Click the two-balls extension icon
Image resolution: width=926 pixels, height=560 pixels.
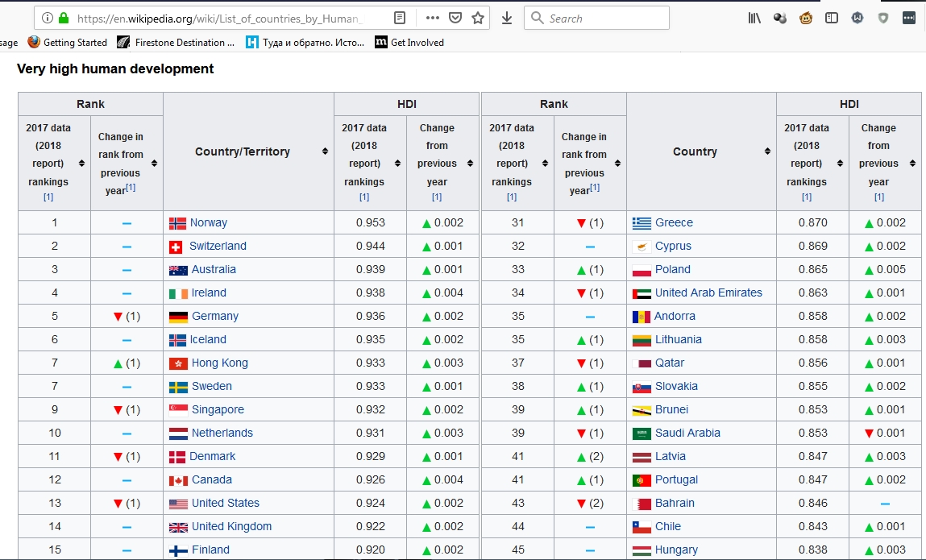tap(780, 19)
